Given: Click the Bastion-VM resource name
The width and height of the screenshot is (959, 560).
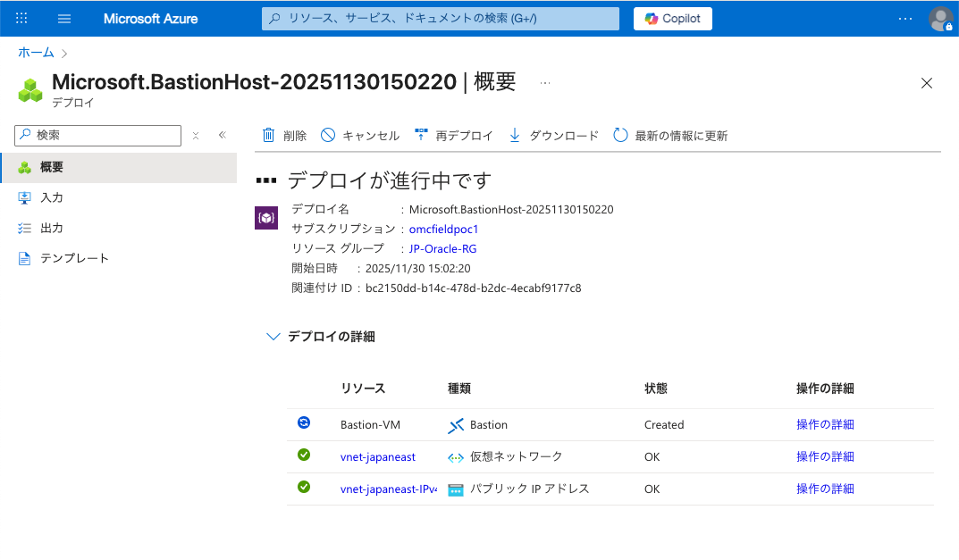Looking at the screenshot, I should tap(371, 425).
